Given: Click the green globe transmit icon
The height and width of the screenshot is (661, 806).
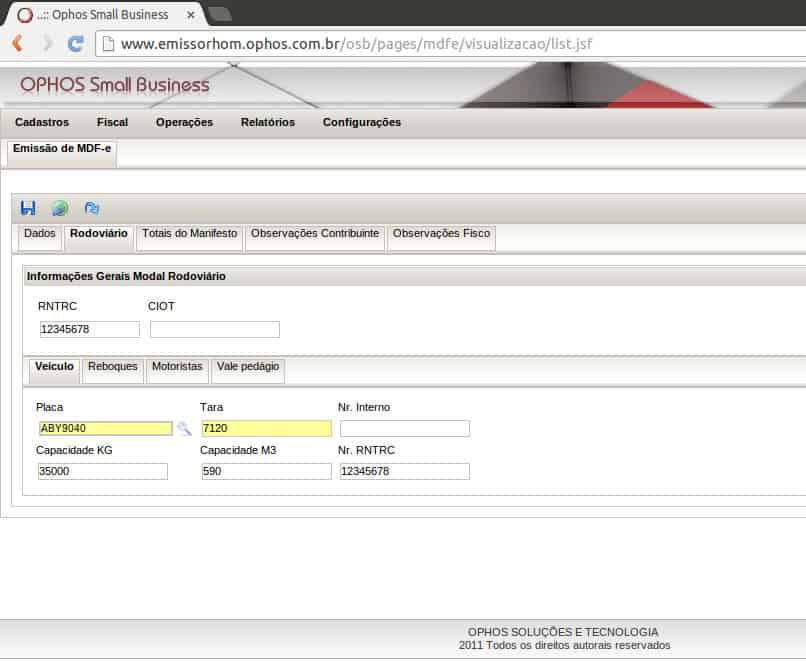Looking at the screenshot, I should 60,208.
